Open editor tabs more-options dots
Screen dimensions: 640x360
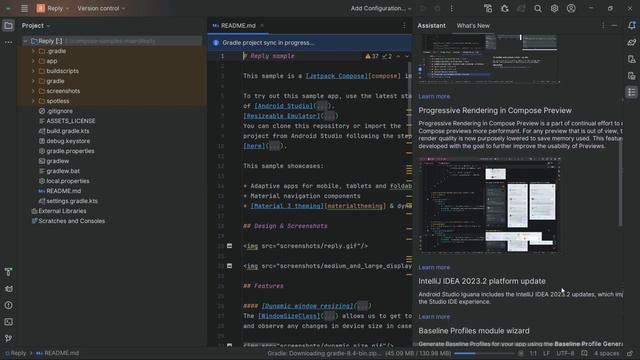click(x=404, y=25)
